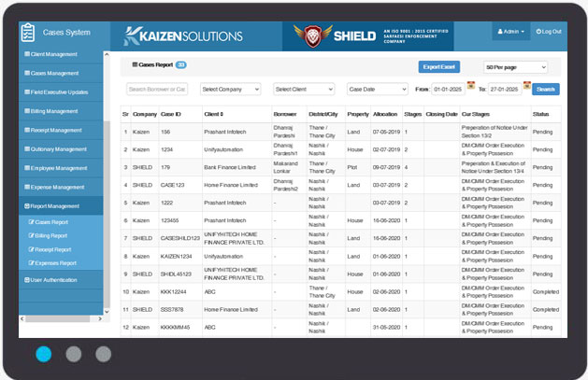Click the Cases System clipboard icon
588x380 pixels.
tap(29, 33)
